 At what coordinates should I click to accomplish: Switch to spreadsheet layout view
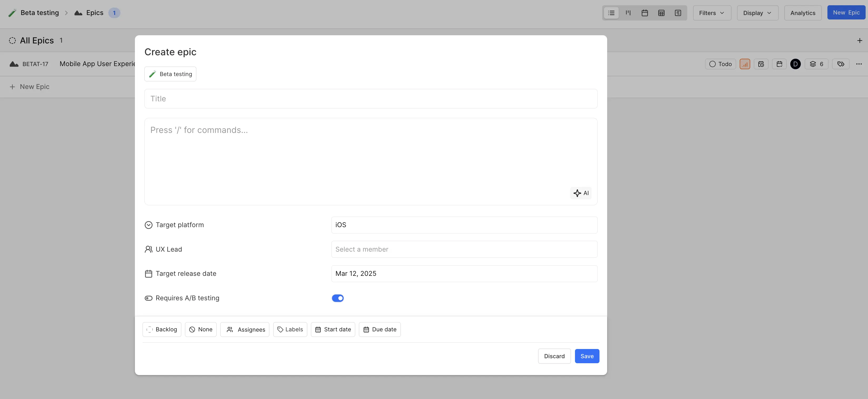pyautogui.click(x=661, y=13)
